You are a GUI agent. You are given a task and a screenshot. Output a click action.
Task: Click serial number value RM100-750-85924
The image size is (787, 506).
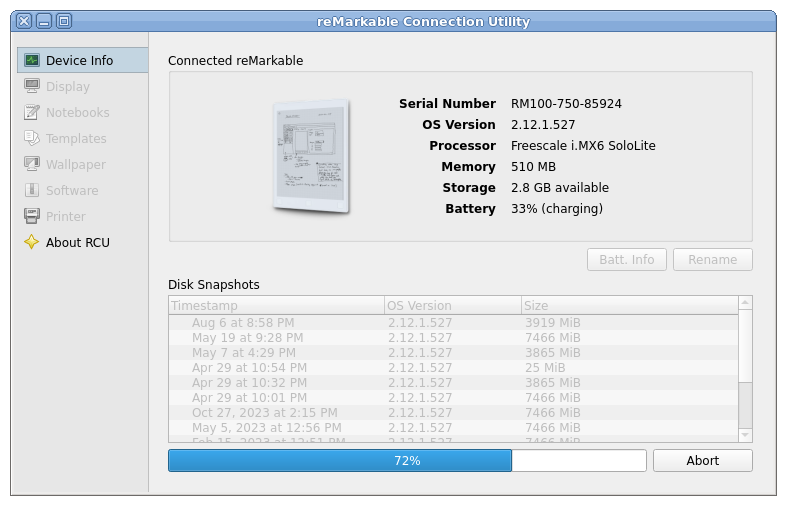point(566,104)
